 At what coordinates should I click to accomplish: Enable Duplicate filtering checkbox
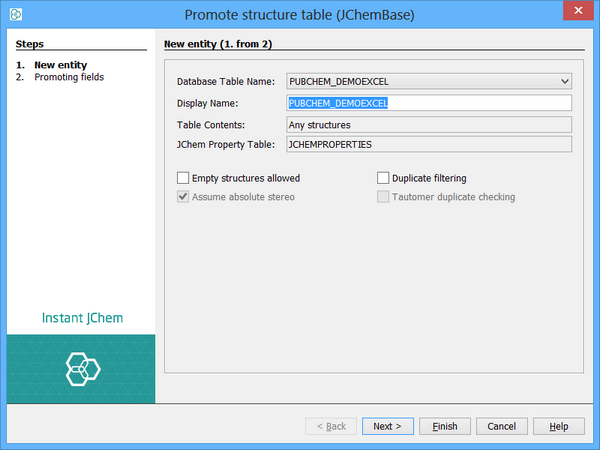coord(383,178)
